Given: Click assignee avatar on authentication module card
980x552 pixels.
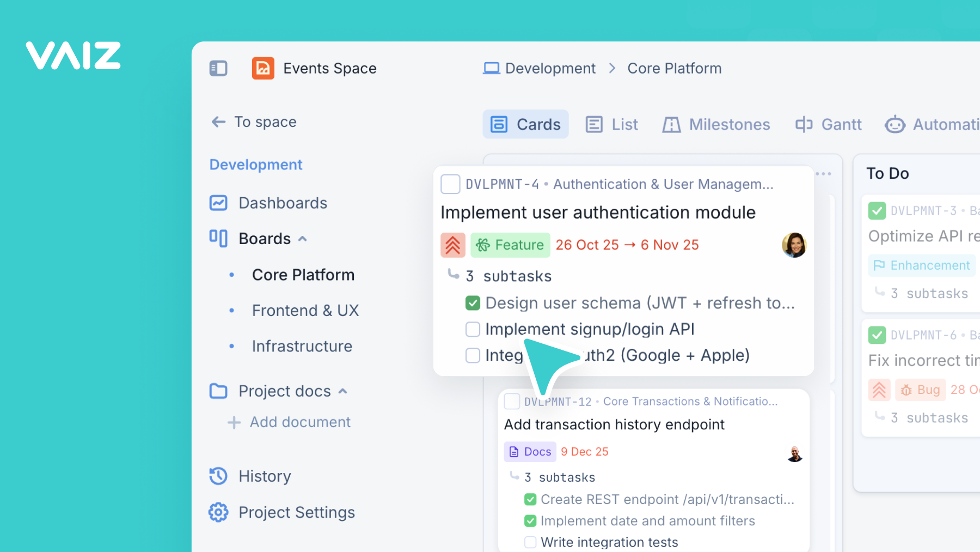Looking at the screenshot, I should 794,245.
